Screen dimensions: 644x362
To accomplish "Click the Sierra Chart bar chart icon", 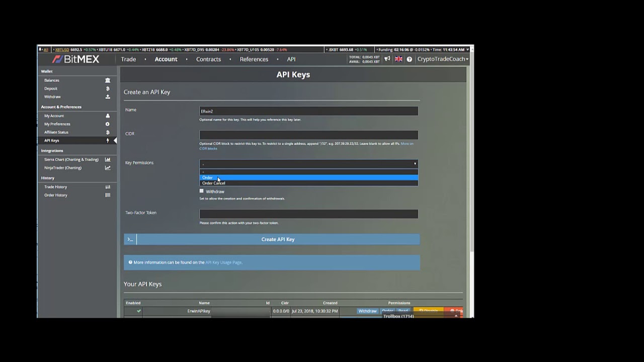I will [108, 159].
